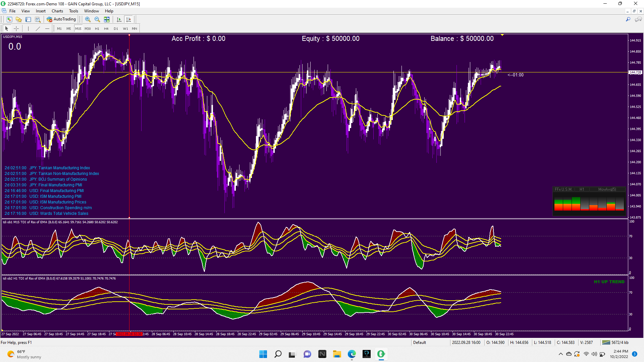Click the search magnifier icon top right

tap(628, 19)
